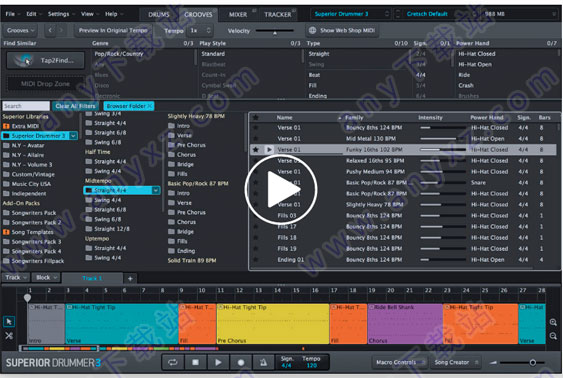Toggle loop playback in transport
Image resolution: width=563 pixels, height=378 pixels.
tap(173, 363)
